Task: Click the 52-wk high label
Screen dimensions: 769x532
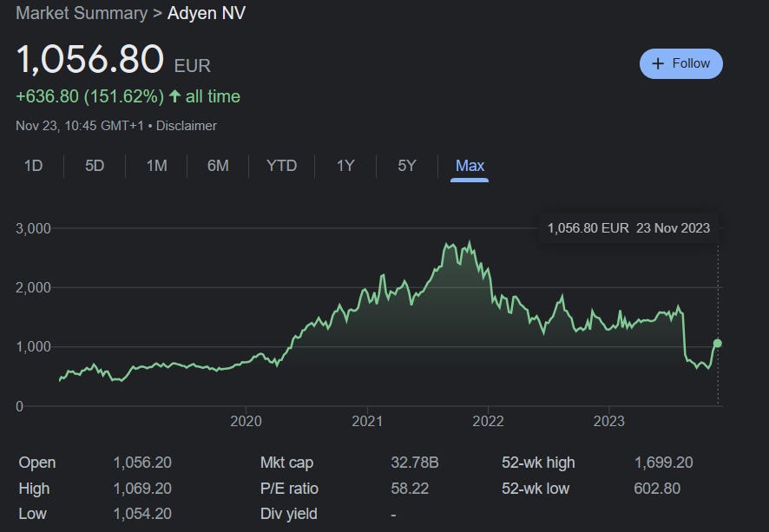Action: pyautogui.click(x=538, y=463)
